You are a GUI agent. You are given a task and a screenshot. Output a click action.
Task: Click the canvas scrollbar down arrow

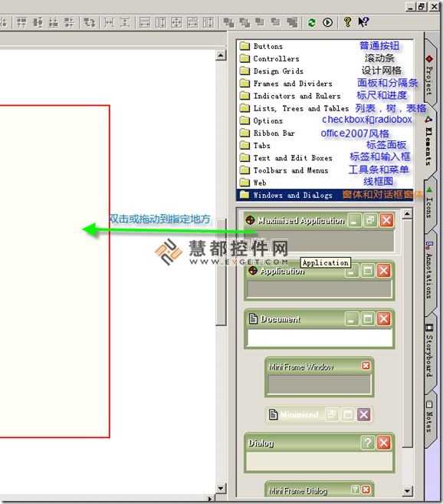[x=221, y=489]
